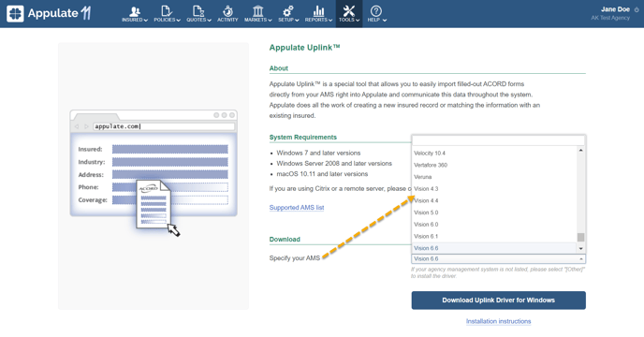
Task: Select Vision 5.0 from the AMS list
Action: [494, 212]
